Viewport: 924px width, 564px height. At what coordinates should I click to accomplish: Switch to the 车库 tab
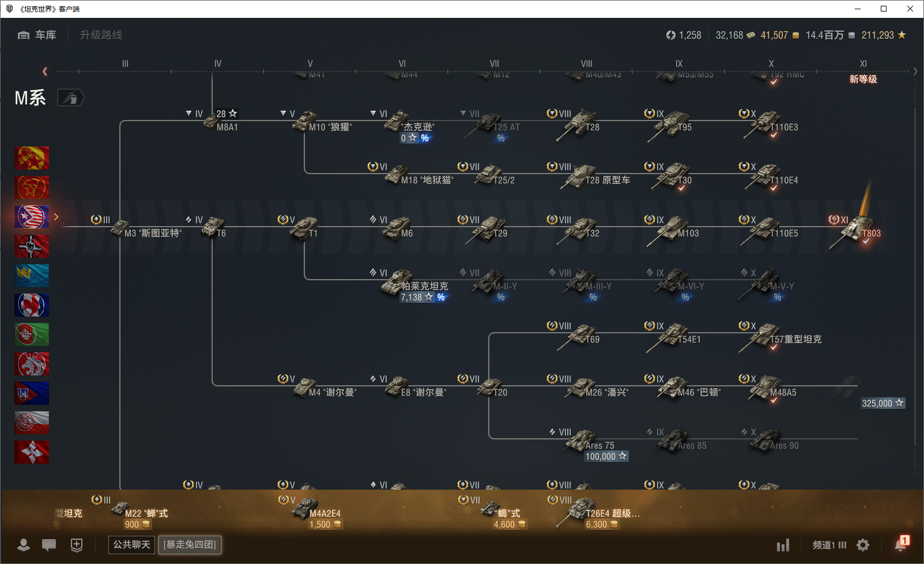[37, 35]
